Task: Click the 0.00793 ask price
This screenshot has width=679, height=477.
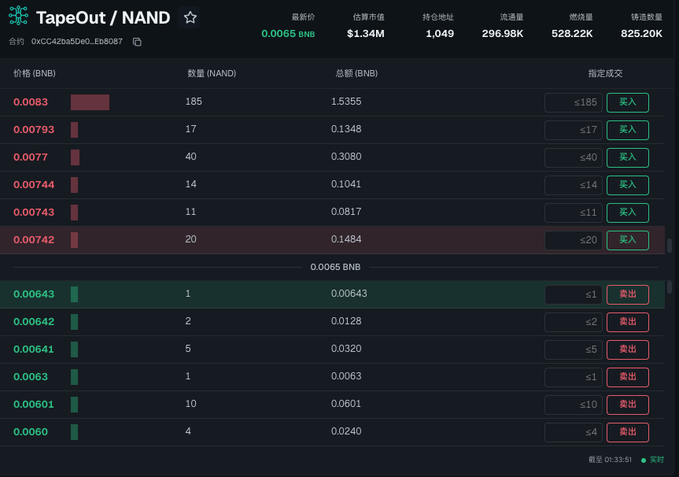Action: click(34, 130)
